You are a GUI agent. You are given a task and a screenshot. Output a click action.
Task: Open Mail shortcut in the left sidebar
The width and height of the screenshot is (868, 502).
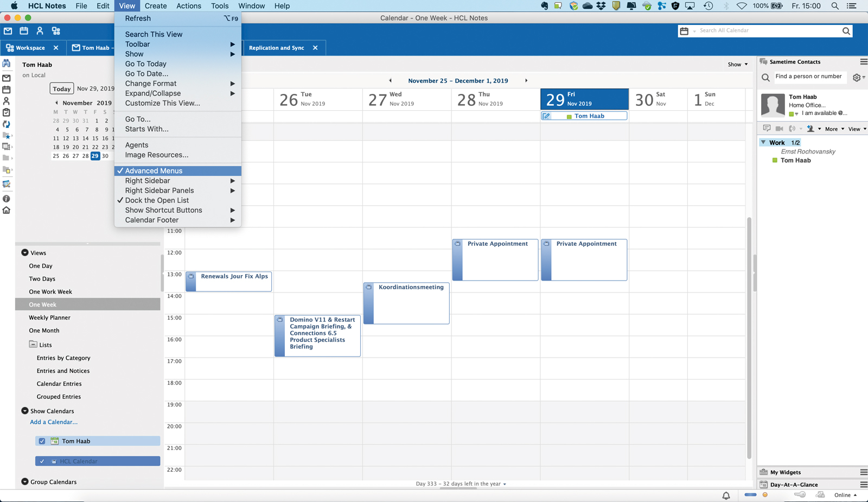pos(7,78)
